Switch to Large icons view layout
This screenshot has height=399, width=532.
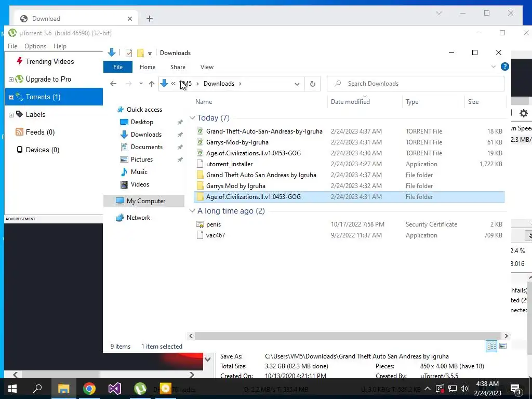(503, 346)
